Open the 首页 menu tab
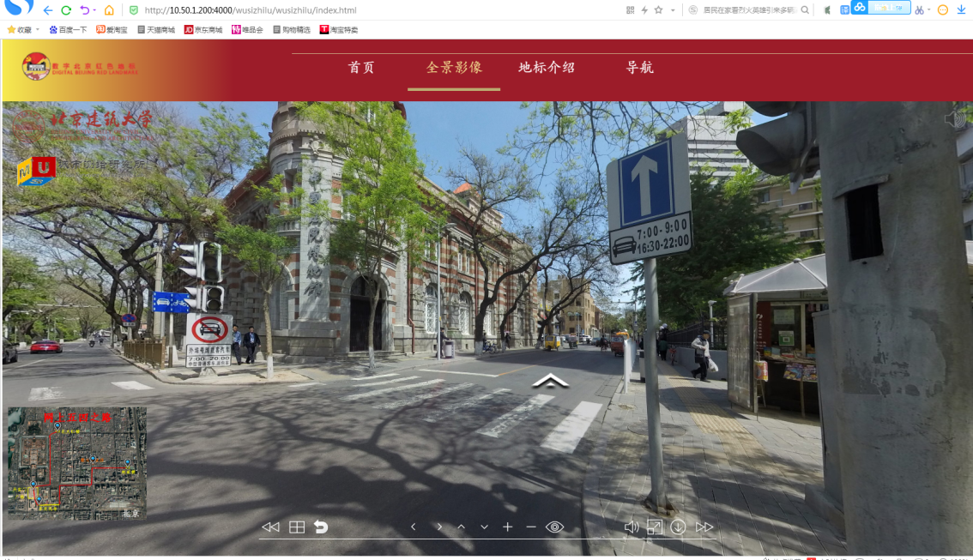This screenshot has height=560, width=973. tap(361, 68)
